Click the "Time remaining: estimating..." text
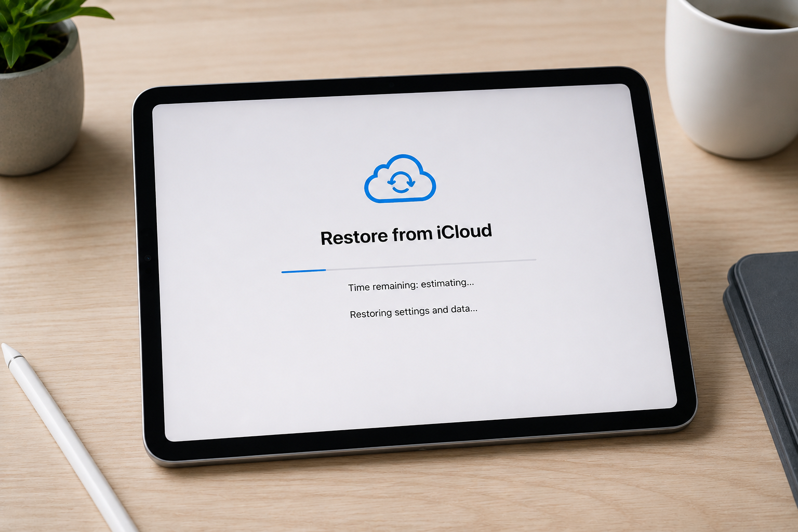 coord(411,285)
